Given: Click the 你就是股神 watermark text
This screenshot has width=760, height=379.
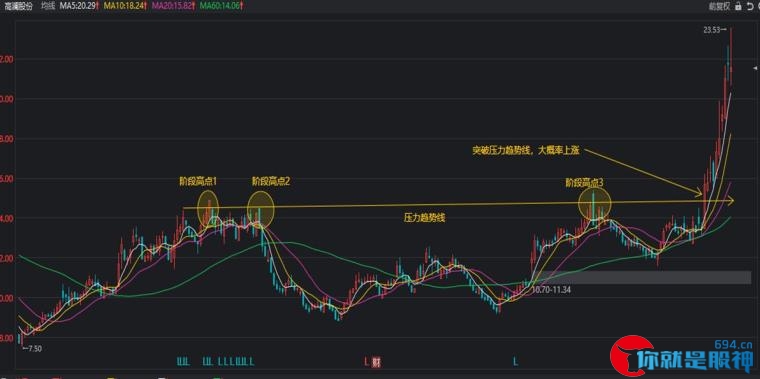Looking at the screenshot, I should [x=699, y=362].
